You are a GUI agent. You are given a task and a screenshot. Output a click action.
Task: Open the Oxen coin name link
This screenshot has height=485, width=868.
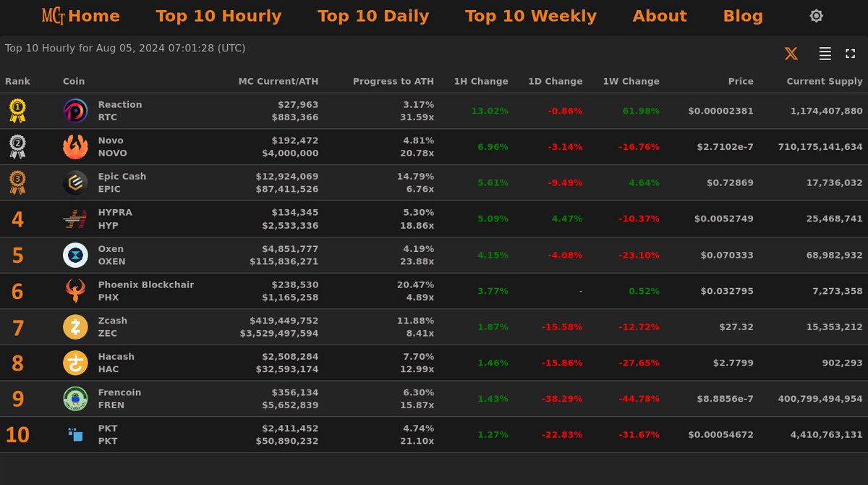[111, 249]
